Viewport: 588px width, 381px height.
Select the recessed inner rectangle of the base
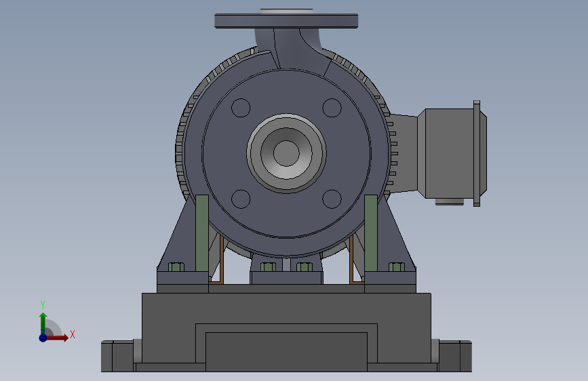coord(286,352)
